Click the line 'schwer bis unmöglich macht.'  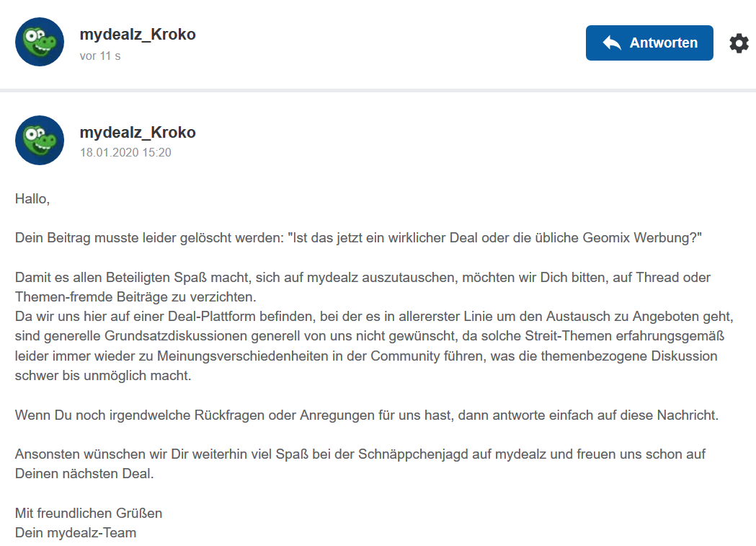(x=103, y=375)
